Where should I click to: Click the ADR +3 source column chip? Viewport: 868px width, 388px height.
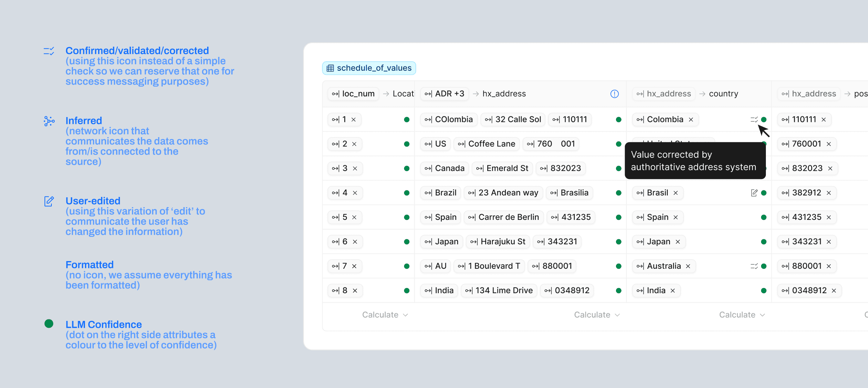click(444, 94)
